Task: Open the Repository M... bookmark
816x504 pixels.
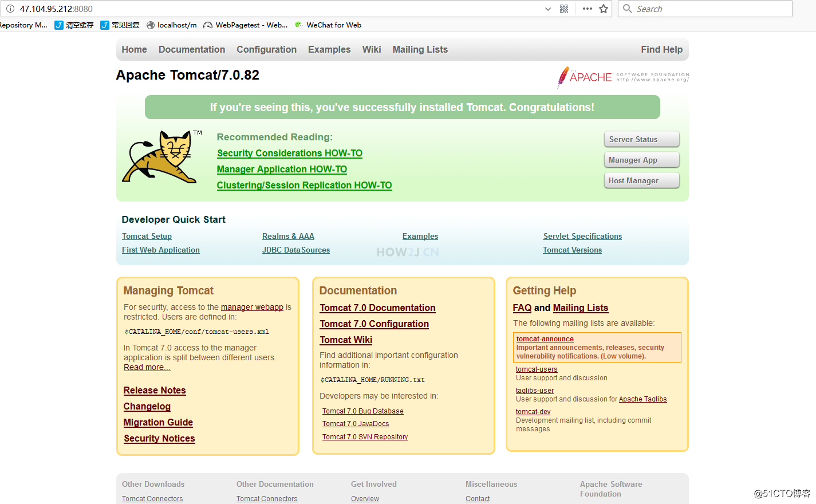Action: pos(23,25)
